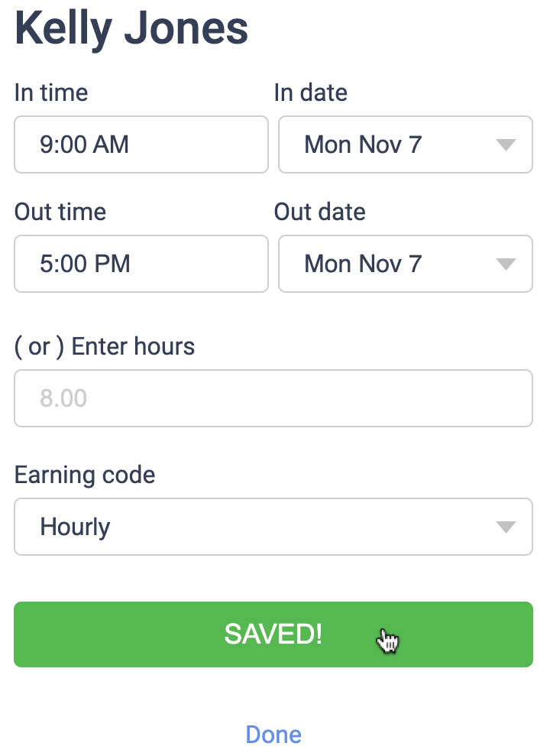Expand the Out date dropdown arrow
The width and height of the screenshot is (550, 756).
[x=505, y=264]
